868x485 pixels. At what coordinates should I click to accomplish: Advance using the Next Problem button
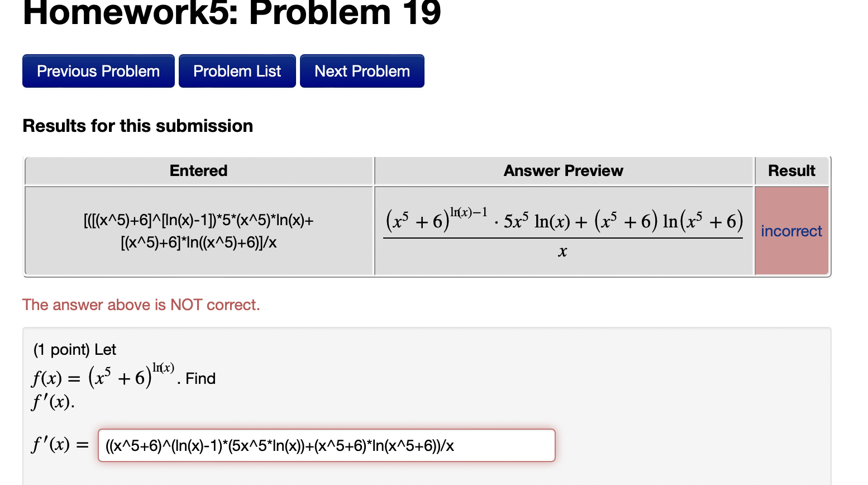click(361, 71)
